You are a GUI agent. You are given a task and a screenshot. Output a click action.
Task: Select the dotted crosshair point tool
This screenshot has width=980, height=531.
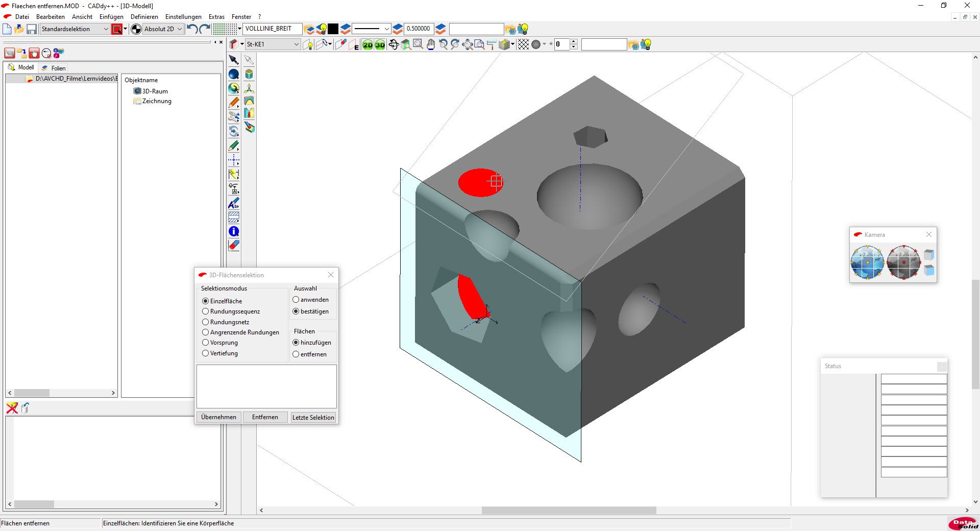tap(234, 160)
